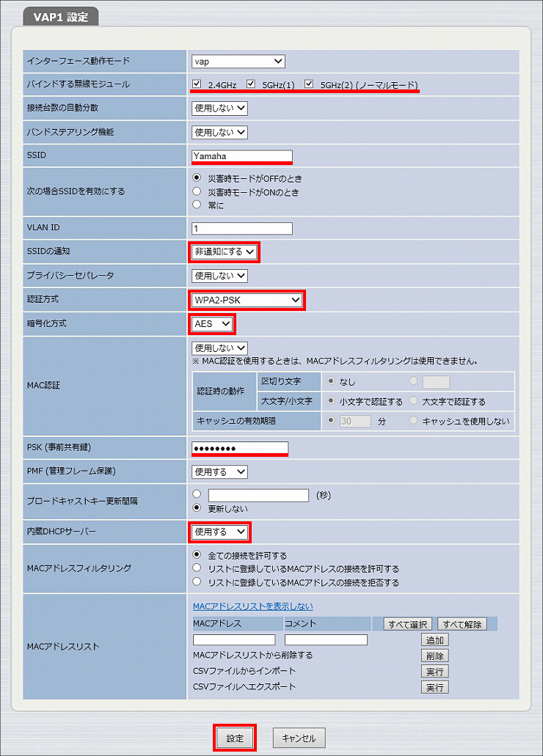Click the すべて選択 button
The width and height of the screenshot is (543, 756).
click(x=408, y=624)
